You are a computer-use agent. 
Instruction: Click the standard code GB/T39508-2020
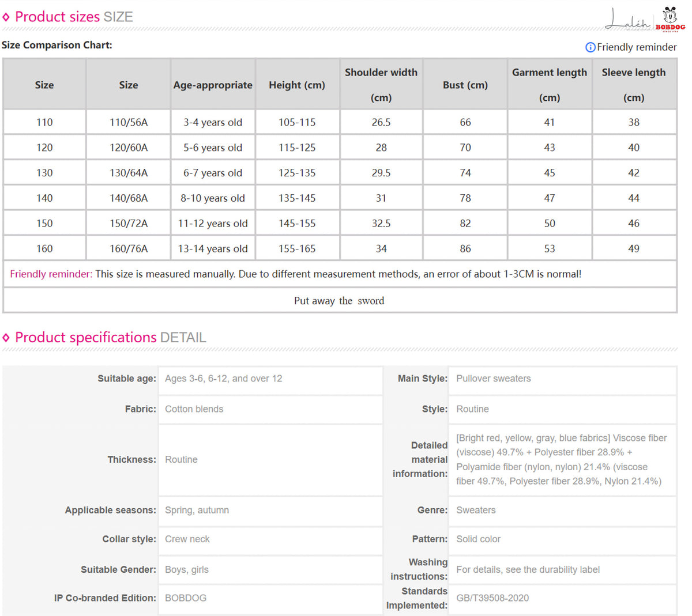click(492, 598)
